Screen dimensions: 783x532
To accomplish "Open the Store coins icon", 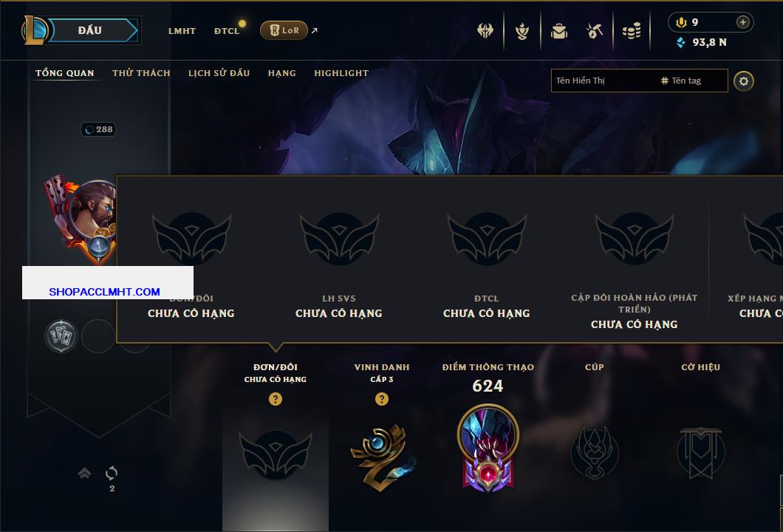I will pyautogui.click(x=632, y=32).
